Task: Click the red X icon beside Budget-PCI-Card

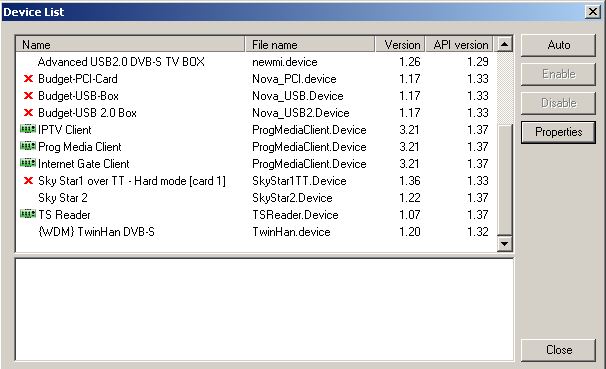Action: [28, 79]
